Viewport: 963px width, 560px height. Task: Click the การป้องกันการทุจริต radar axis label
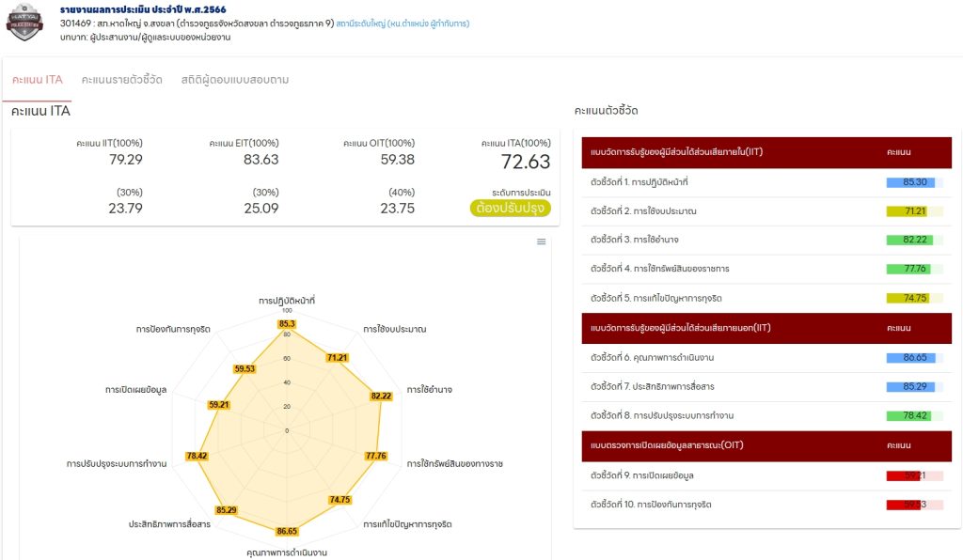(x=173, y=329)
